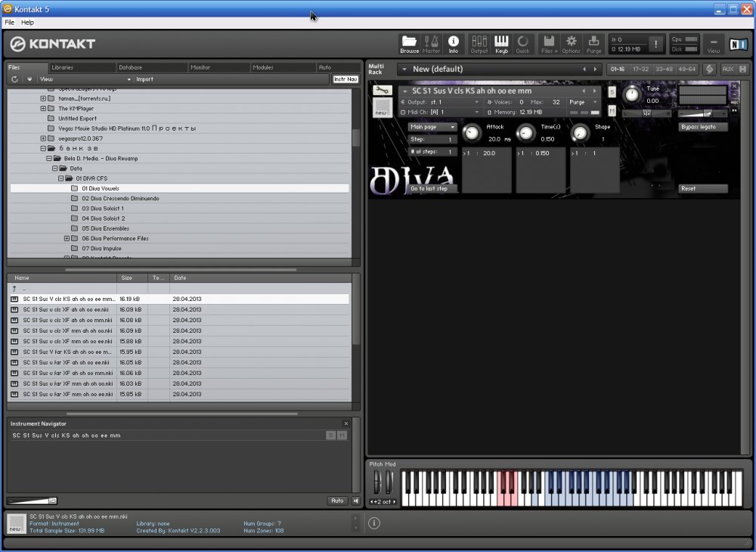Open the Options gear dialog
Image resolution: width=756 pixels, height=552 pixels.
[572, 45]
